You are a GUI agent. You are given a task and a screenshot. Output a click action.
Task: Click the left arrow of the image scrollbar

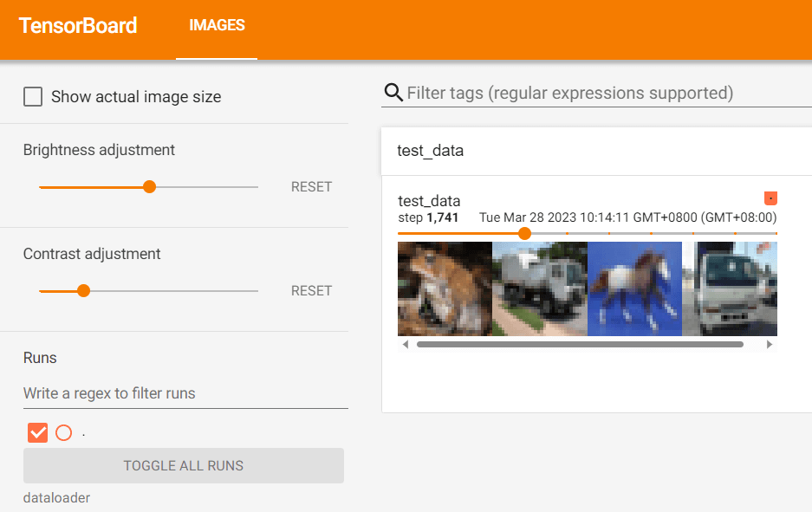pyautogui.click(x=406, y=344)
